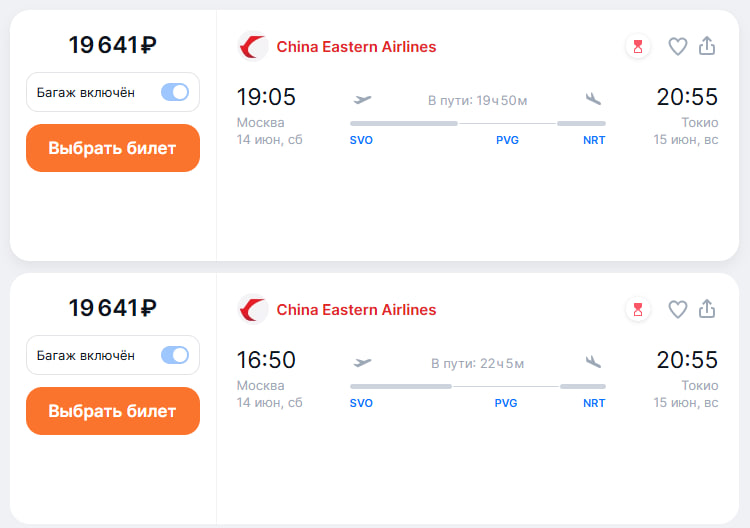Click the route progress bar of 22ч 5м flight
This screenshot has width=750, height=528.
pos(478,386)
